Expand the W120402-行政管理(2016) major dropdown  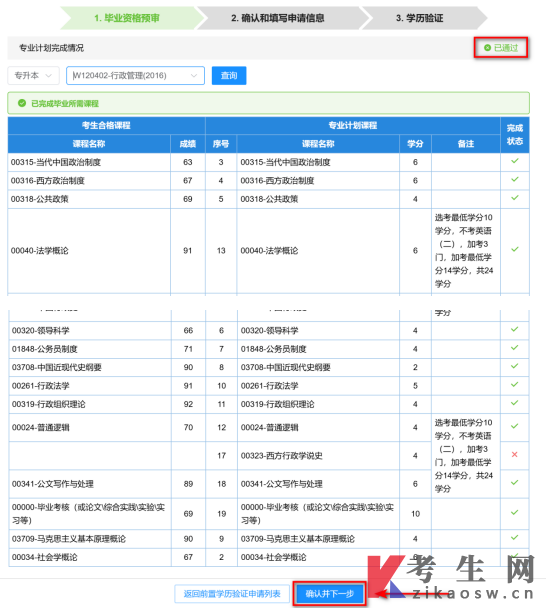135,75
